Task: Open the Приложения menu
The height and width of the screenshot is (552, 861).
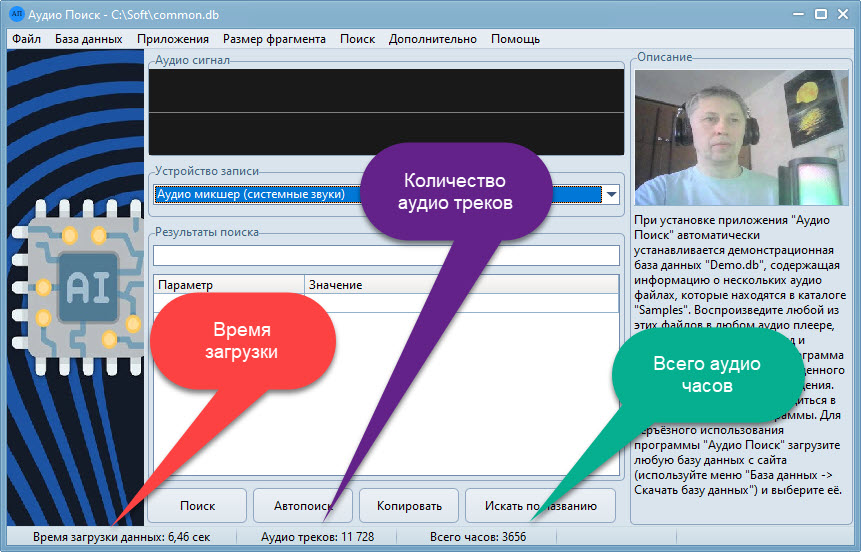Action: [173, 39]
